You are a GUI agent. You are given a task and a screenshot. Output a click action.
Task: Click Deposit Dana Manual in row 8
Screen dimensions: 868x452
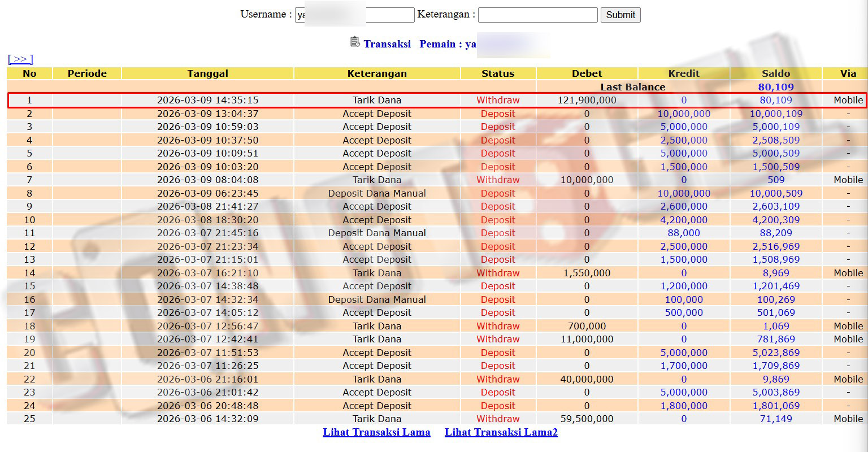coord(376,193)
